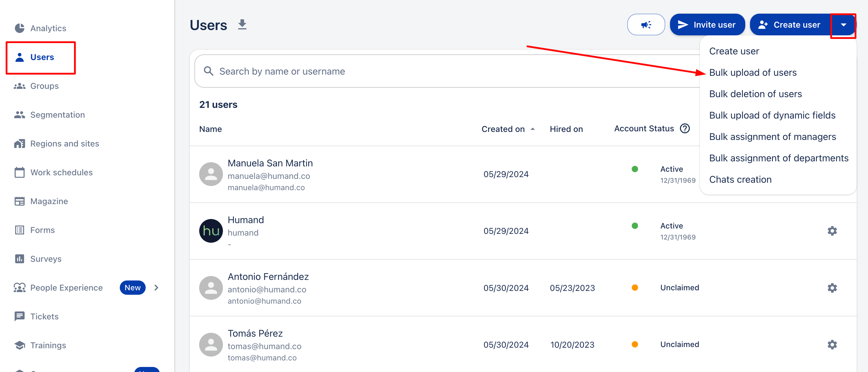Screen dimensions: 868x372
Task: Open the Trainings section
Action: (48, 345)
